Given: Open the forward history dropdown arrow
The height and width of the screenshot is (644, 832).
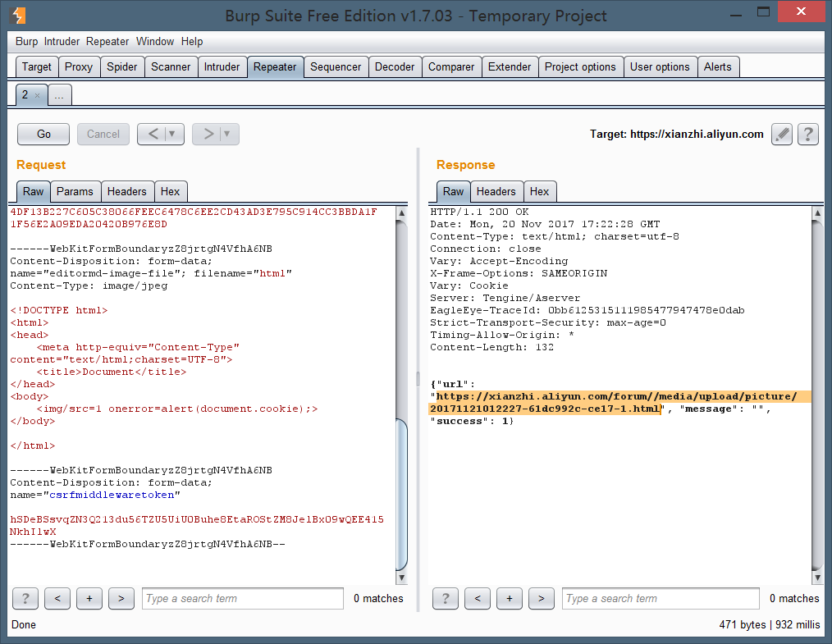Looking at the screenshot, I should click(227, 135).
